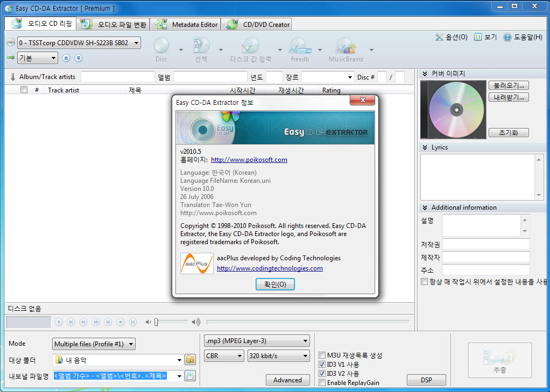Switch to CD/DVD Creator tab
The height and width of the screenshot is (392, 550).
pyautogui.click(x=257, y=25)
